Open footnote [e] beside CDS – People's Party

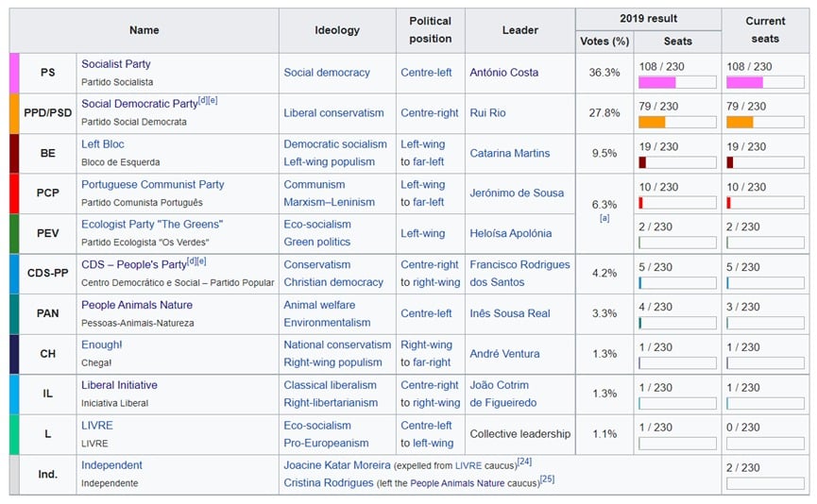(x=201, y=261)
